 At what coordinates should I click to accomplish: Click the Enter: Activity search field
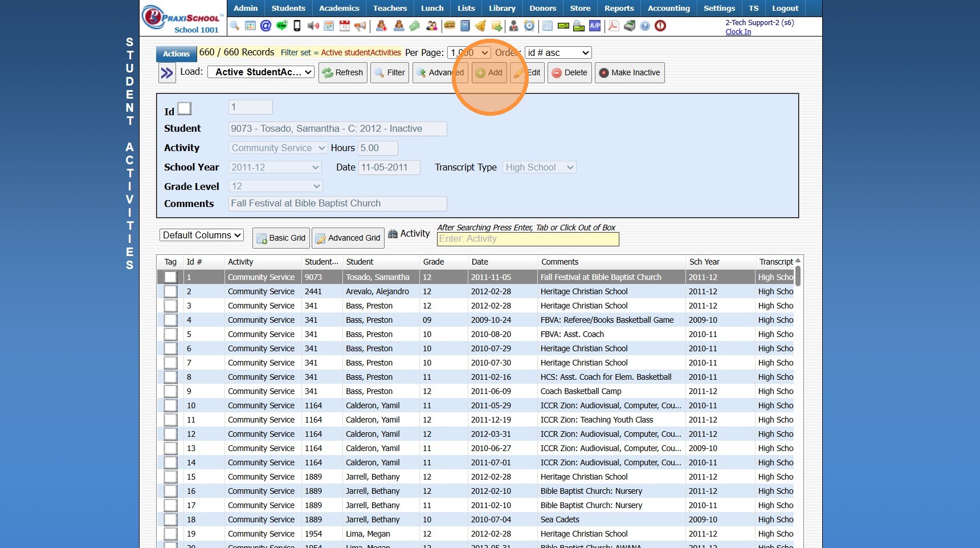[x=528, y=239]
